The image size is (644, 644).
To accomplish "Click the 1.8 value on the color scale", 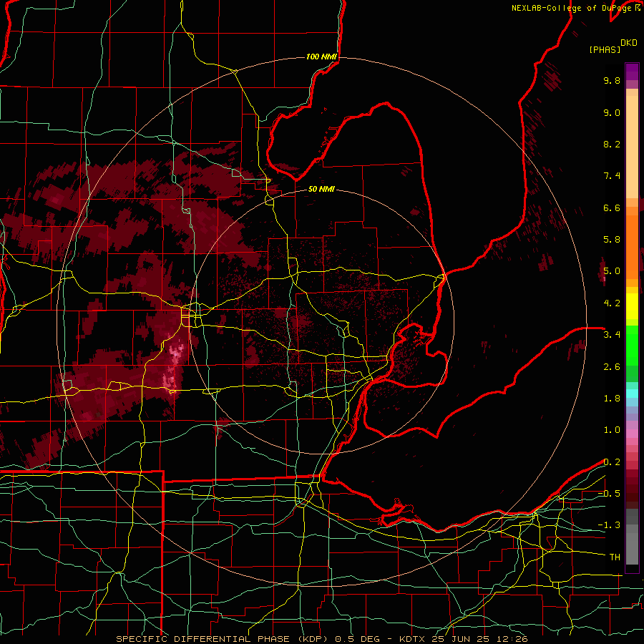I will pyautogui.click(x=612, y=398).
